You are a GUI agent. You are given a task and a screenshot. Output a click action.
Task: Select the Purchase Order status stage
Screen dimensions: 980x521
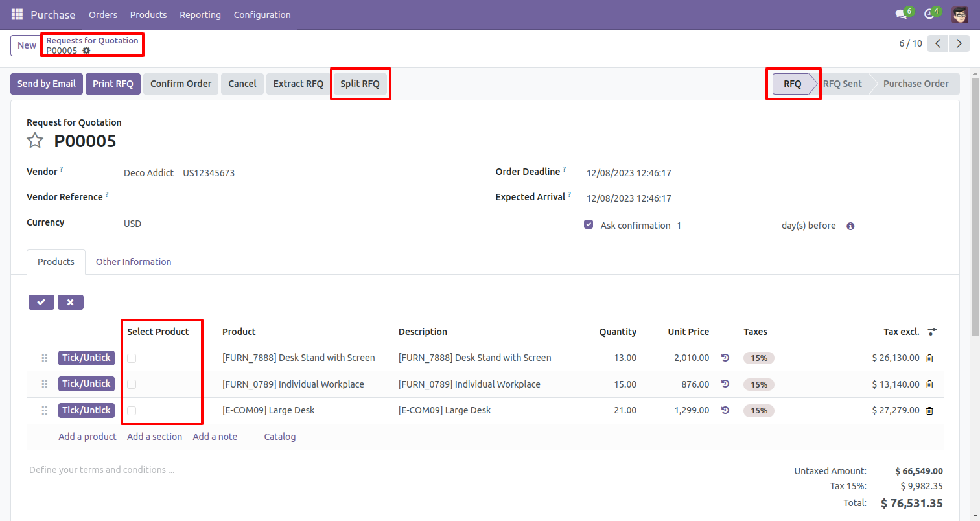pos(915,84)
